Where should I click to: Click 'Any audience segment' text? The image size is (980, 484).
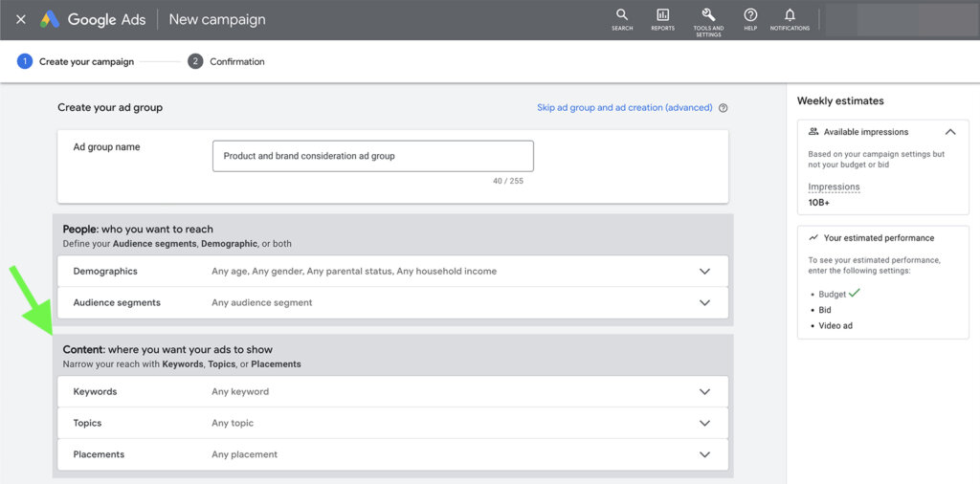(262, 302)
